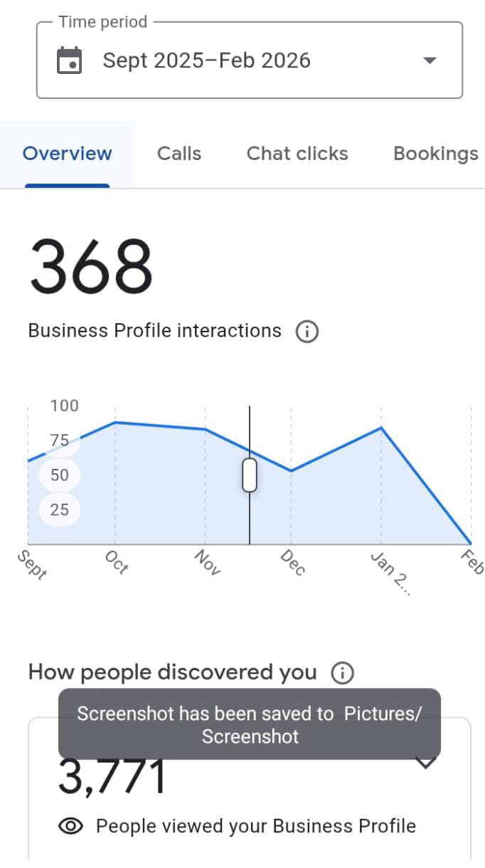The image size is (485, 868).
Task: Open the Time period dropdown arrow
Action: coord(430,61)
